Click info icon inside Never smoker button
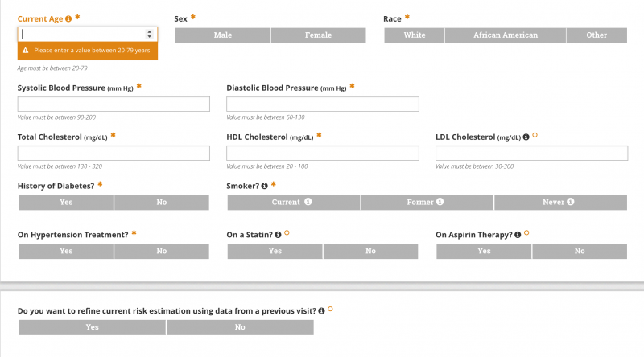The image size is (644, 357). (571, 202)
